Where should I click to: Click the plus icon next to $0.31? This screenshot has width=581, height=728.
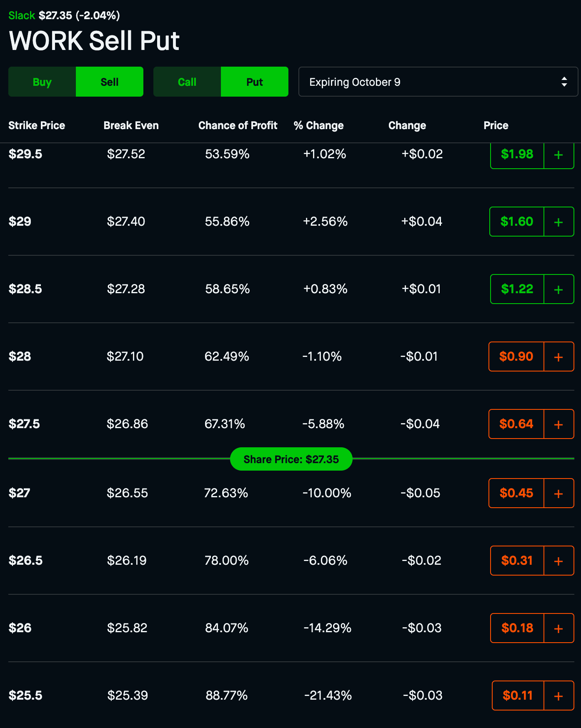[x=559, y=561]
